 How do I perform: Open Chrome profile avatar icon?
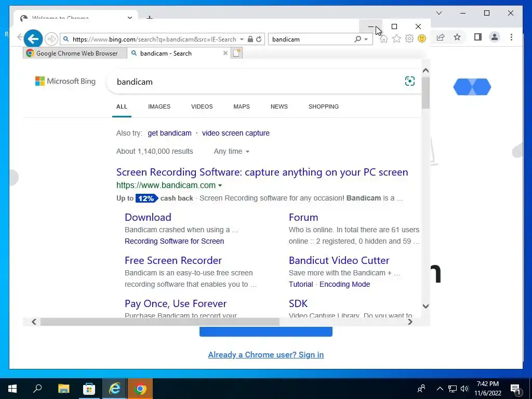(x=495, y=37)
